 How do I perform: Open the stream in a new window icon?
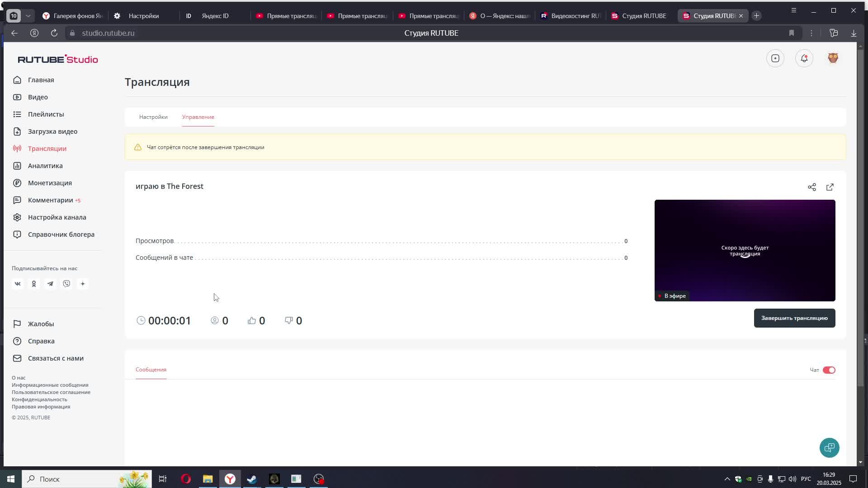click(830, 187)
